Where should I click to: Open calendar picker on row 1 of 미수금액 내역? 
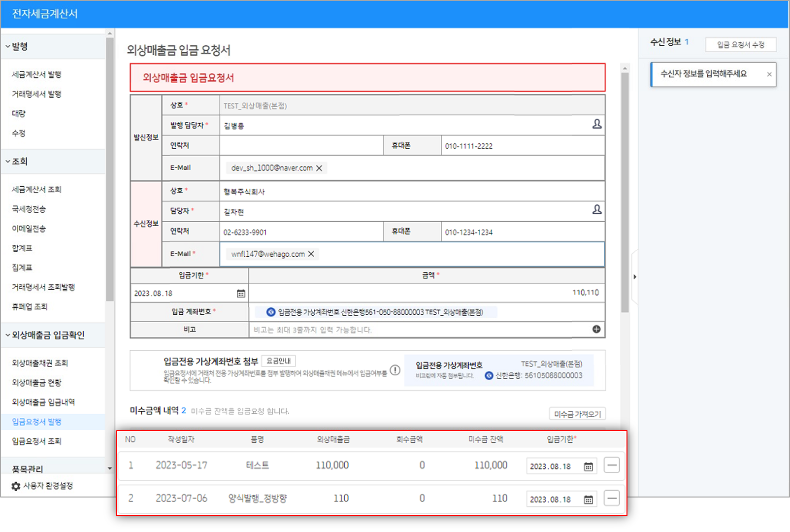click(587, 465)
